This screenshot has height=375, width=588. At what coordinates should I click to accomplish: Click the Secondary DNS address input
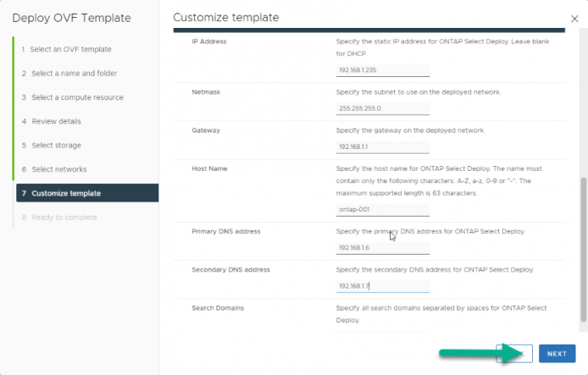(382, 286)
